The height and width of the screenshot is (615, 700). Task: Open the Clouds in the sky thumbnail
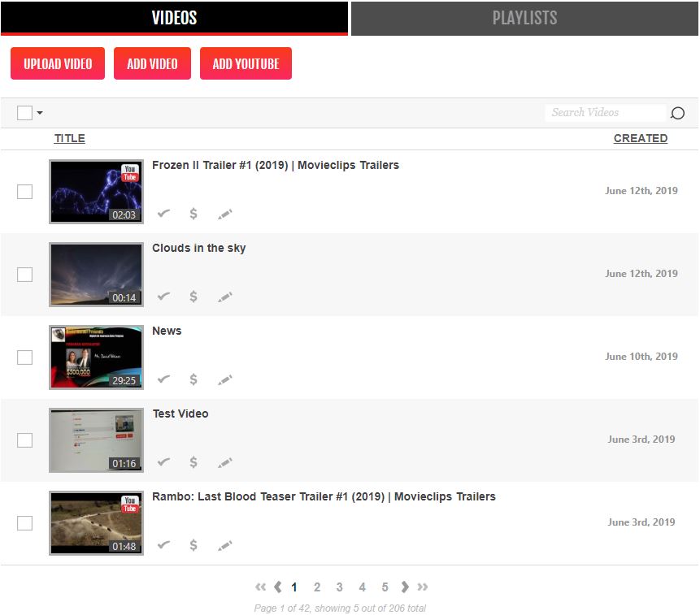pyautogui.click(x=96, y=275)
